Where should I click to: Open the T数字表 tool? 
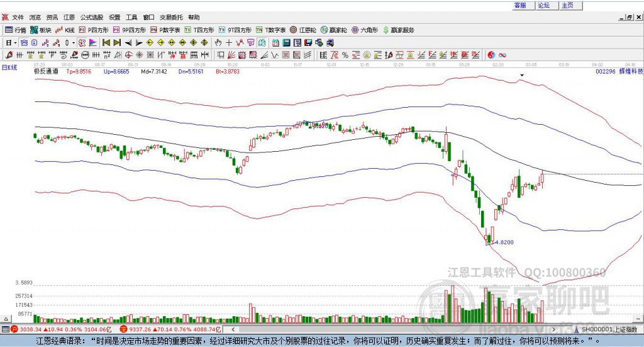[270, 30]
